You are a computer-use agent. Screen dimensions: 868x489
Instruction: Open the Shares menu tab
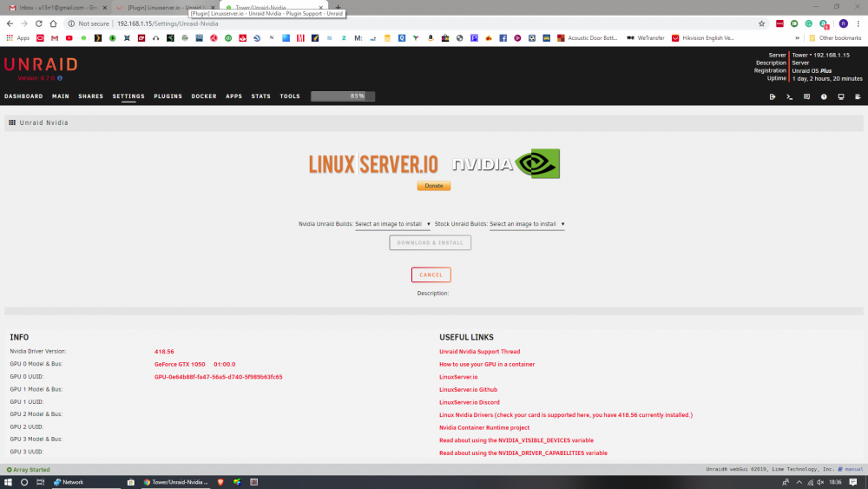(x=91, y=96)
